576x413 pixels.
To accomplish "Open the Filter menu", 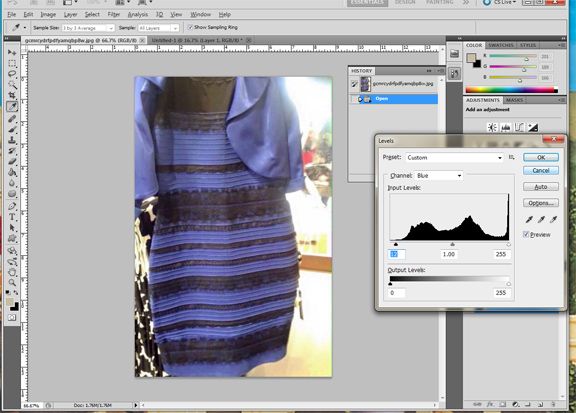I will (114, 14).
